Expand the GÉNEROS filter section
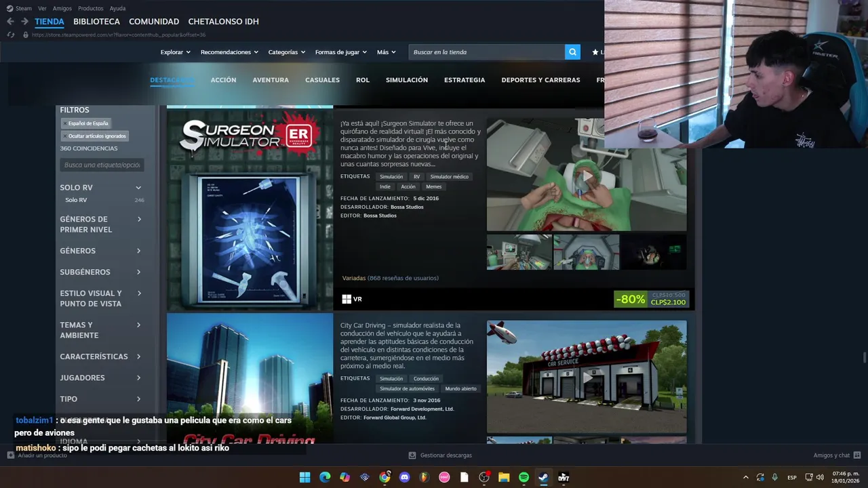The image size is (868, 488). pyautogui.click(x=138, y=251)
